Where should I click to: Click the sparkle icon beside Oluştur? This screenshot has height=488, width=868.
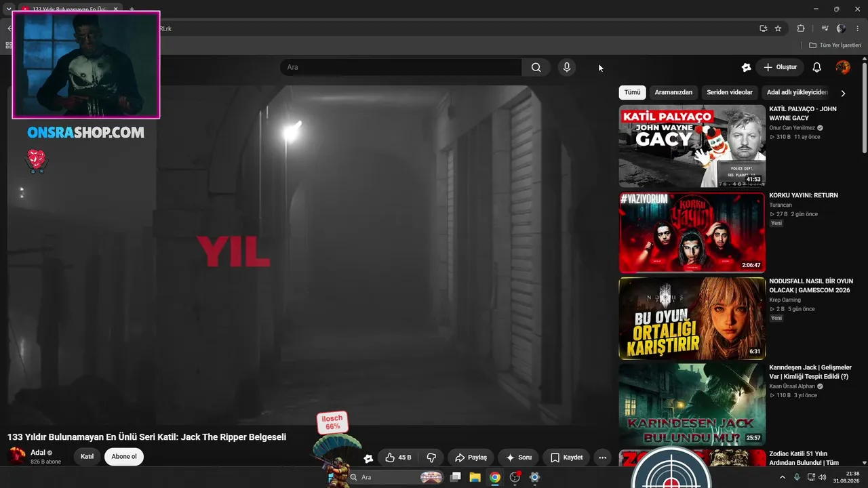pyautogui.click(x=746, y=67)
